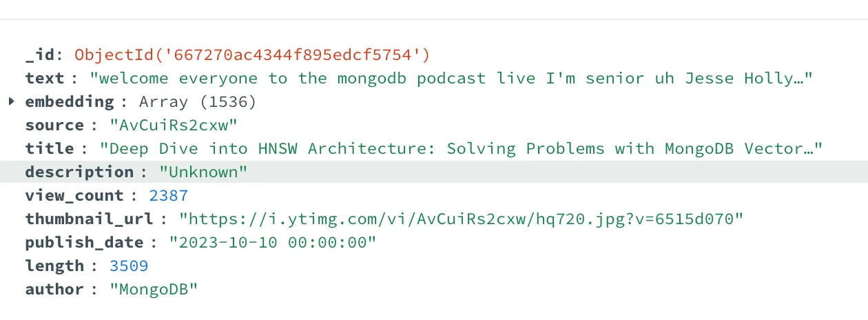This screenshot has height=320, width=868.
Task: Click the author field key
Action: tap(54, 289)
